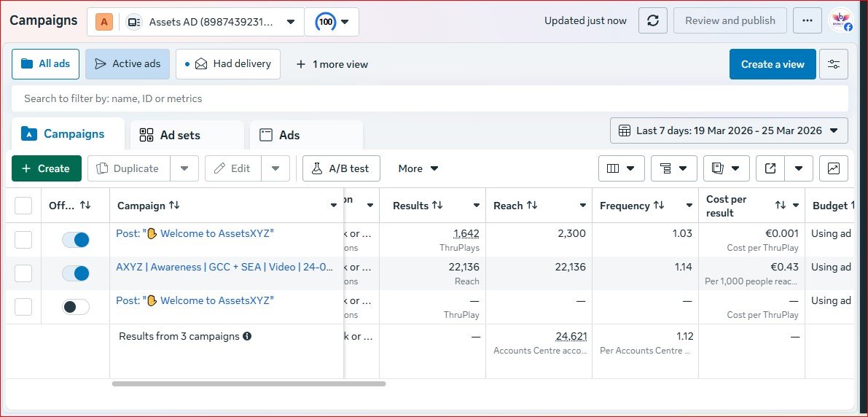Open the charts view icon

pos(833,168)
